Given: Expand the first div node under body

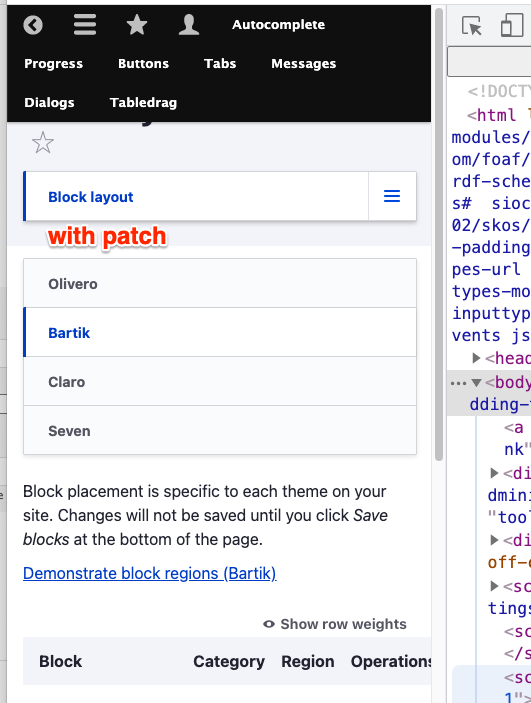Looking at the screenshot, I should [494, 473].
